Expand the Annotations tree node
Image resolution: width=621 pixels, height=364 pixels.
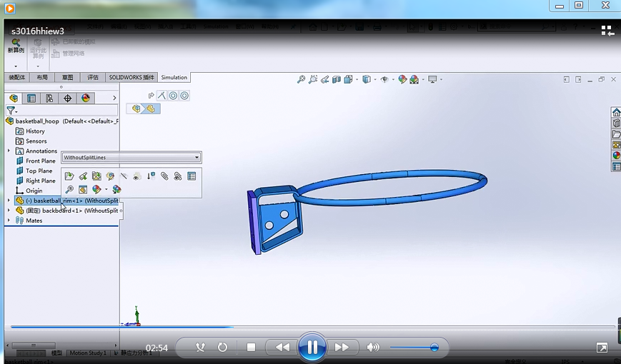(x=9, y=151)
